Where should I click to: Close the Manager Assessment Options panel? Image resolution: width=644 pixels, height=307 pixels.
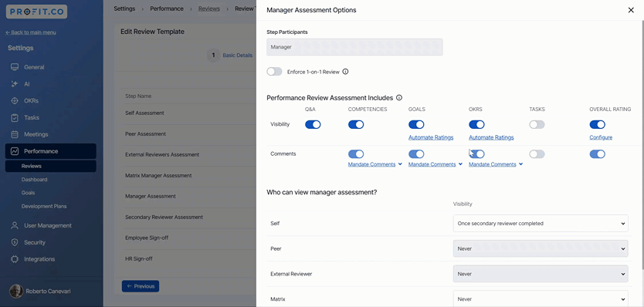[631, 10]
